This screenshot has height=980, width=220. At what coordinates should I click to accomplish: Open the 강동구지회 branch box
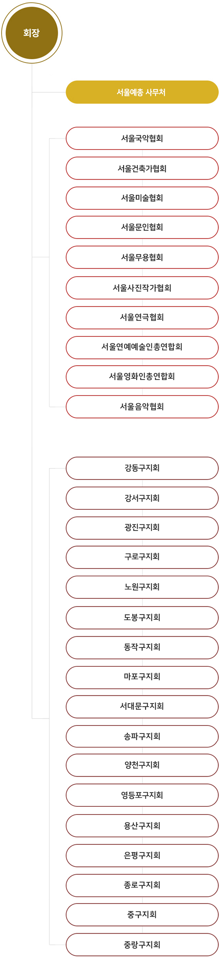click(142, 468)
